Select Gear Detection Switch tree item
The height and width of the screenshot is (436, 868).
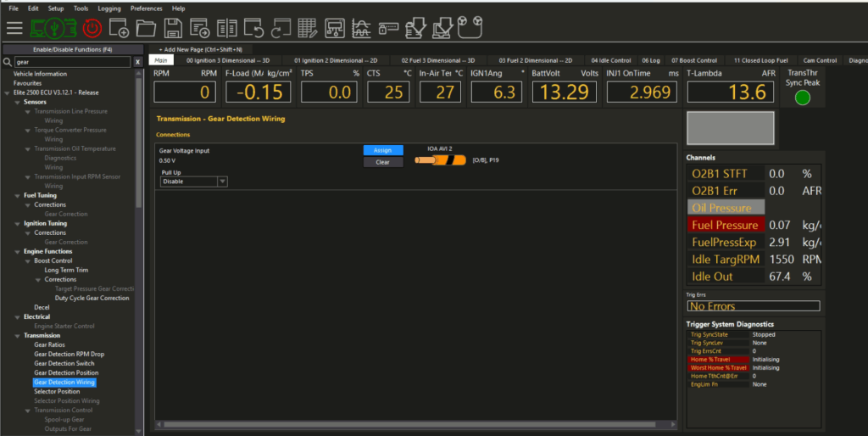point(64,363)
